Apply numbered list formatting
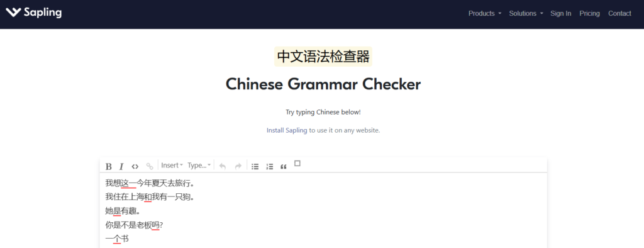 pos(269,166)
